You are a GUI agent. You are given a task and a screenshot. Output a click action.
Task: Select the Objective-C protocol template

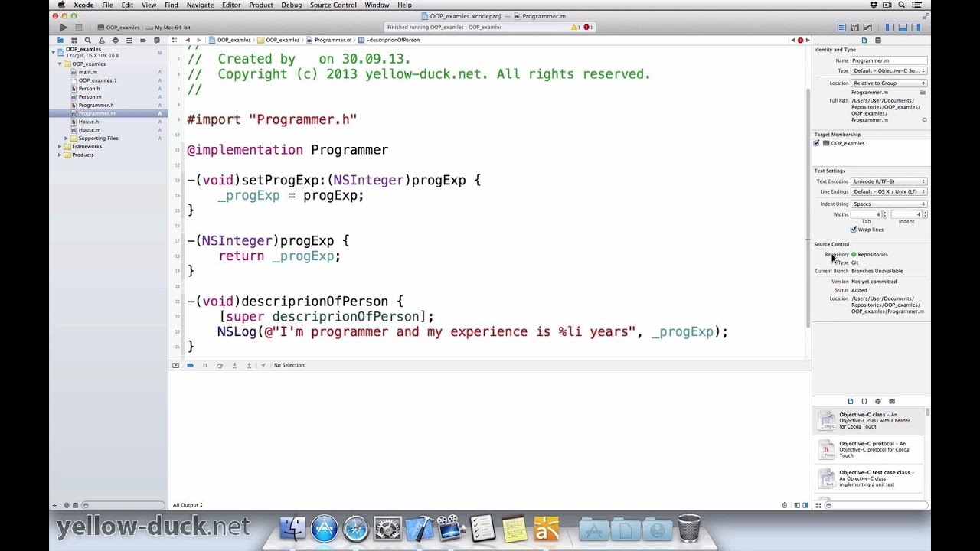pyautogui.click(x=868, y=449)
